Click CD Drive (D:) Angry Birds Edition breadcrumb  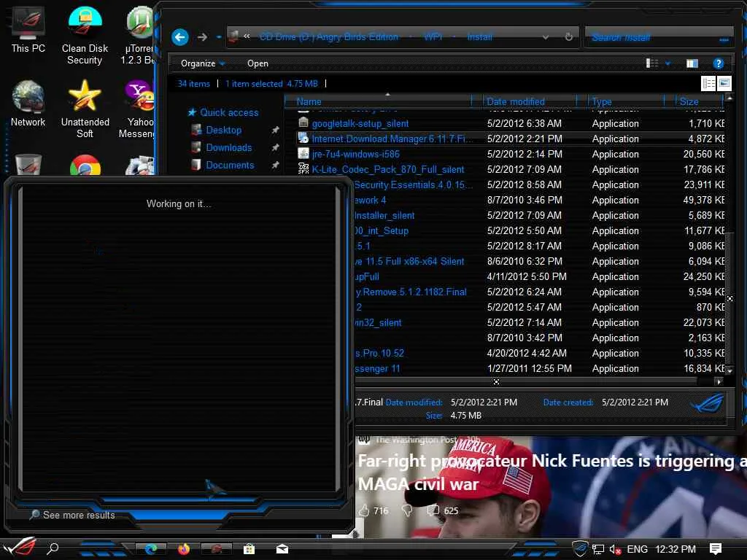click(x=329, y=37)
